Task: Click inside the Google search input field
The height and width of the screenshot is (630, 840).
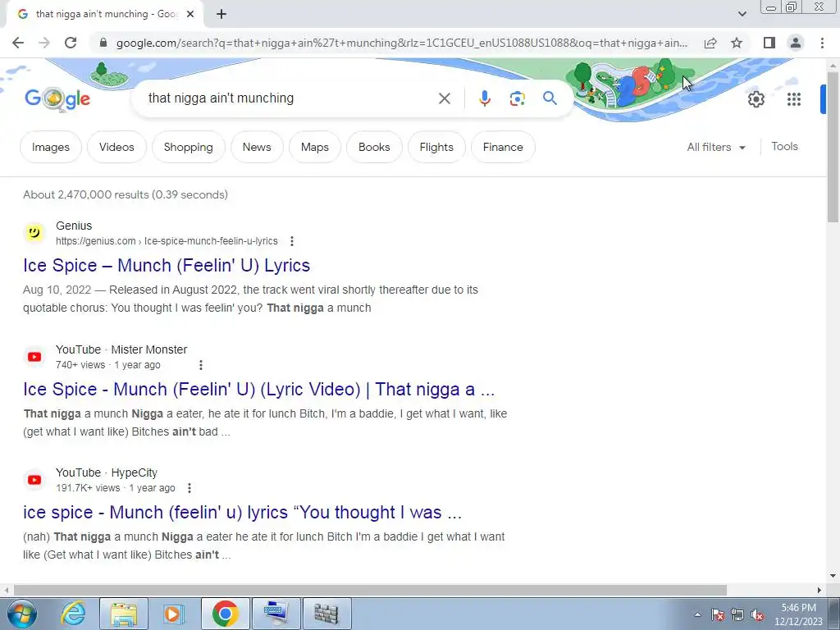Action: pos(290,98)
